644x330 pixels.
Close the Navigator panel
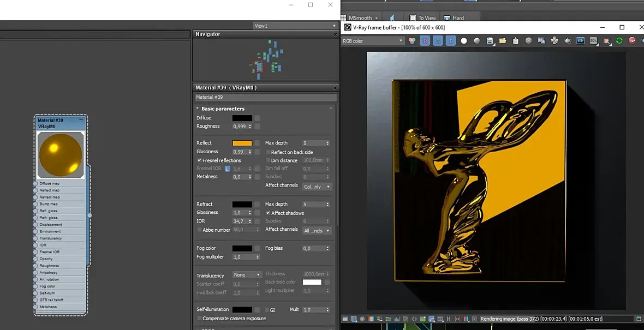pos(335,34)
